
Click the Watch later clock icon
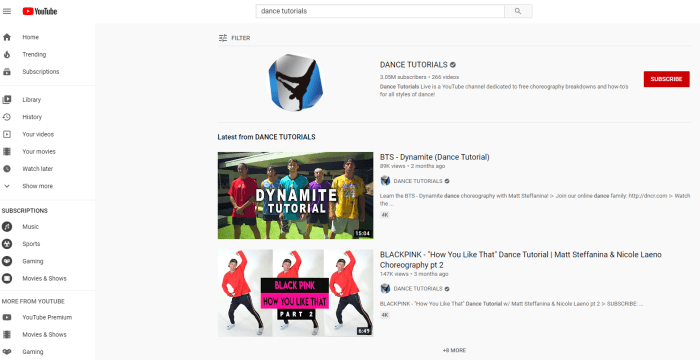(x=7, y=169)
